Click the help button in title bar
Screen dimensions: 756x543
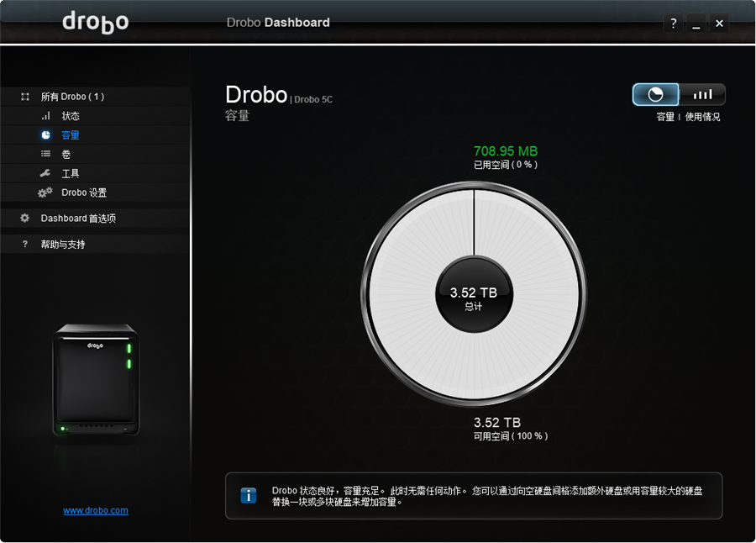click(x=673, y=24)
